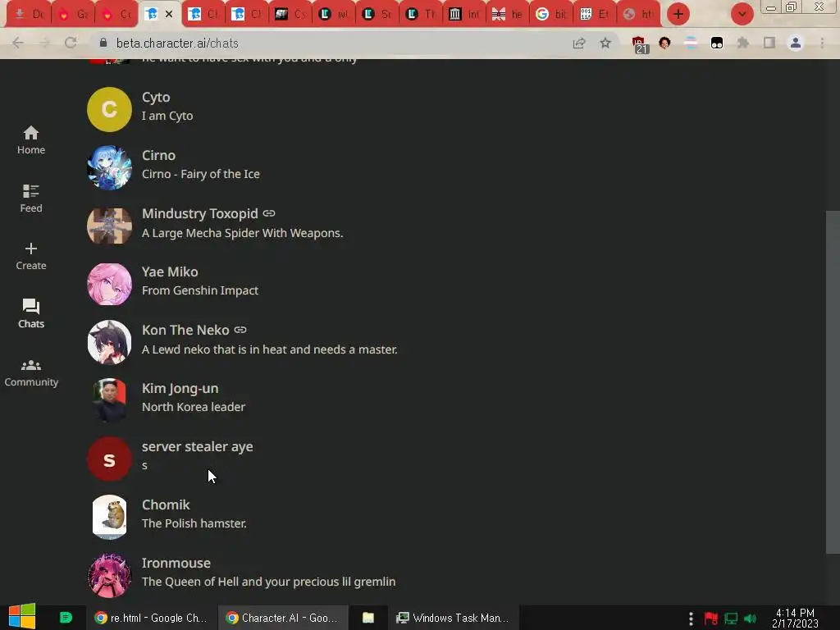This screenshot has width=840, height=630.
Task: Open Windows Task Manager from taskbar
Action: point(454,618)
